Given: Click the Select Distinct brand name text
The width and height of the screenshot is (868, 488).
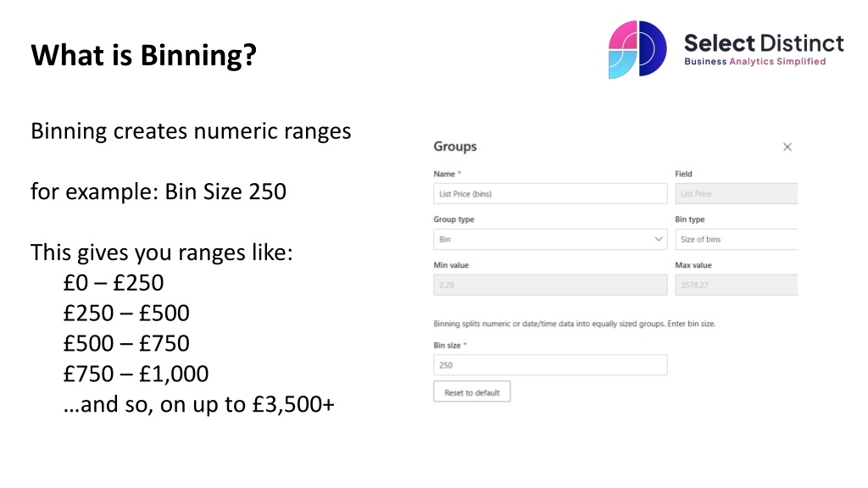Looking at the screenshot, I should tap(764, 43).
